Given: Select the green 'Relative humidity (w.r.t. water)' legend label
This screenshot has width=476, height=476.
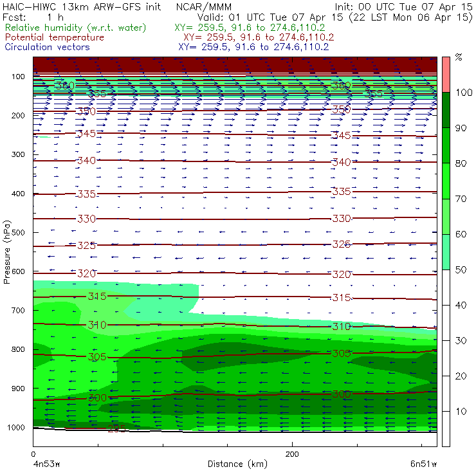Looking at the screenshot, I should click(76, 28).
